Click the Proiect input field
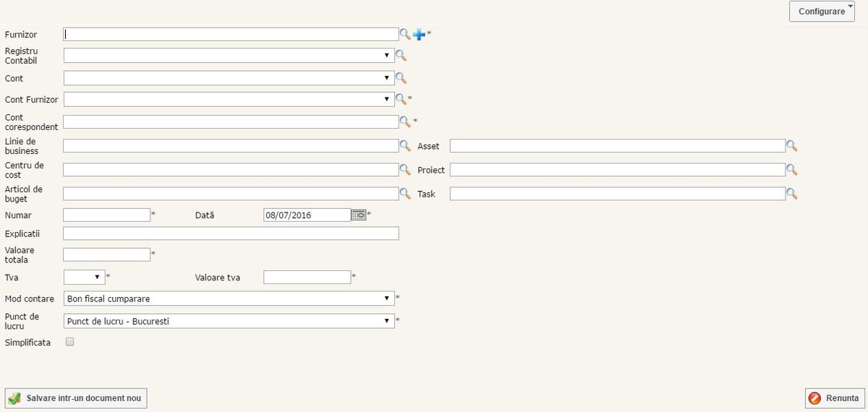 [618, 170]
